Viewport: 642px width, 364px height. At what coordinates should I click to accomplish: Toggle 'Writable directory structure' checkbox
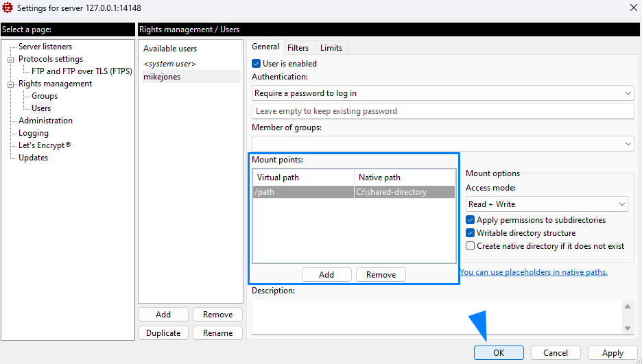(x=471, y=233)
